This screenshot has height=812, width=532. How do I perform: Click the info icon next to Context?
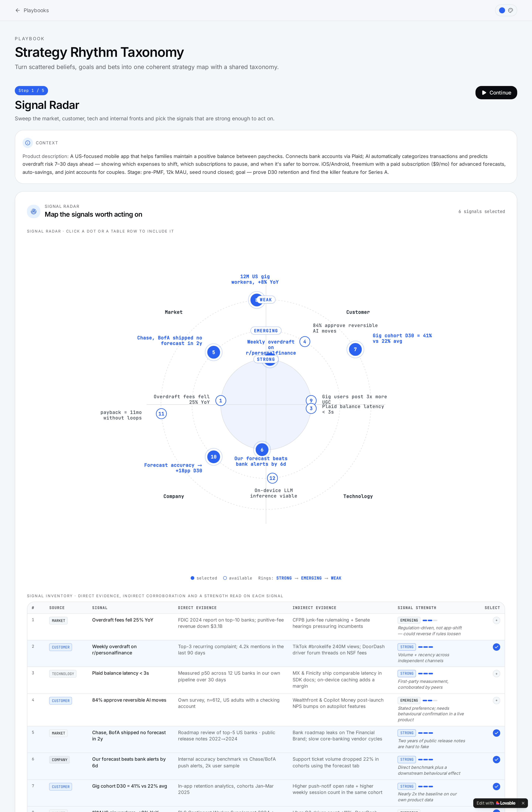[x=28, y=143]
